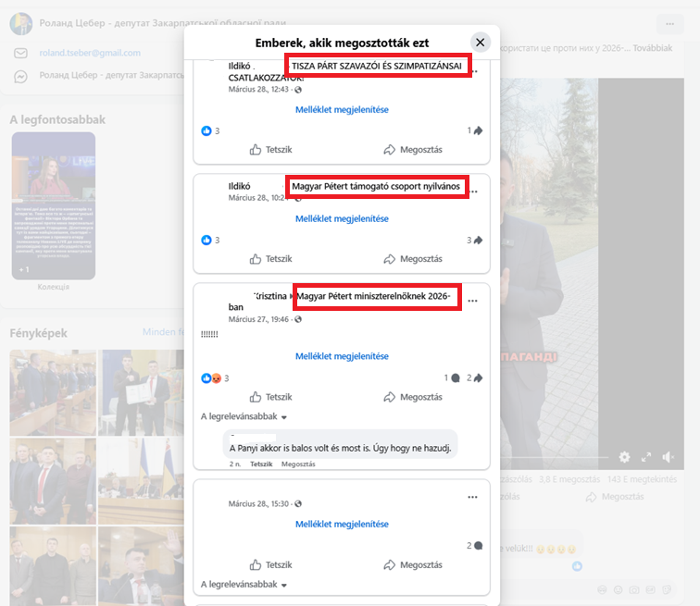700x606 pixels.
Task: Open Magyar Pétert miniszterelnöknek 2026 group link
Action: (x=374, y=296)
